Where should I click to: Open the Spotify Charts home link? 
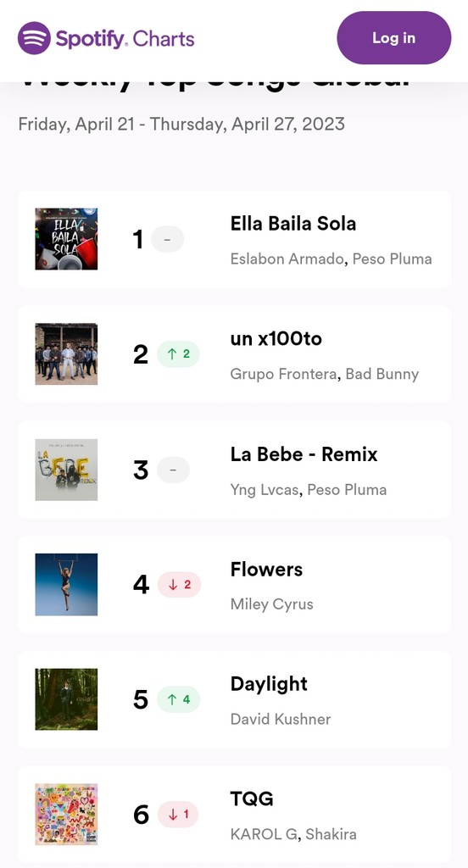click(x=106, y=38)
